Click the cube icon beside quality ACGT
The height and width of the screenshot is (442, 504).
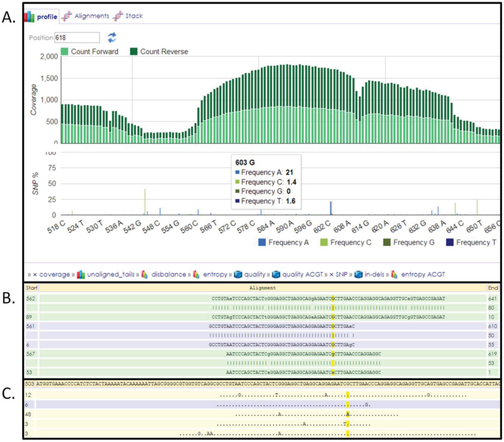tap(276, 275)
